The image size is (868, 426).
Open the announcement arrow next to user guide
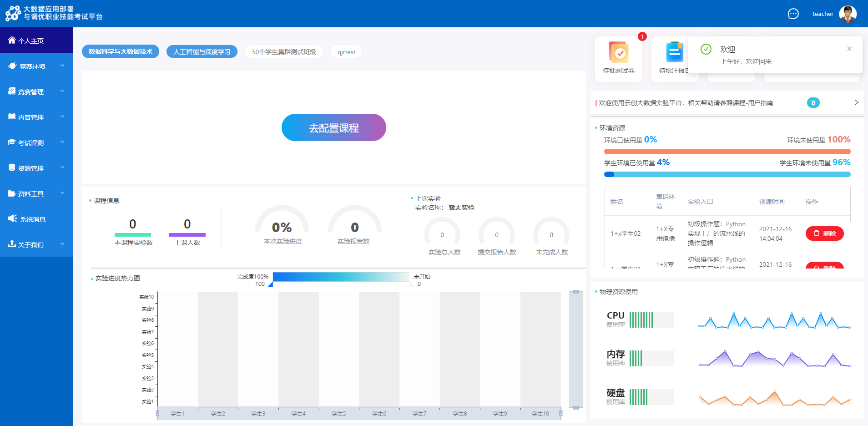point(856,102)
